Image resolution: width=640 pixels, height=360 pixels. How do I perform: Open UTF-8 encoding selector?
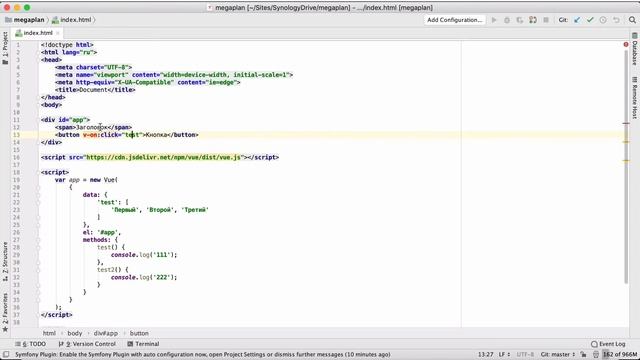click(525, 354)
